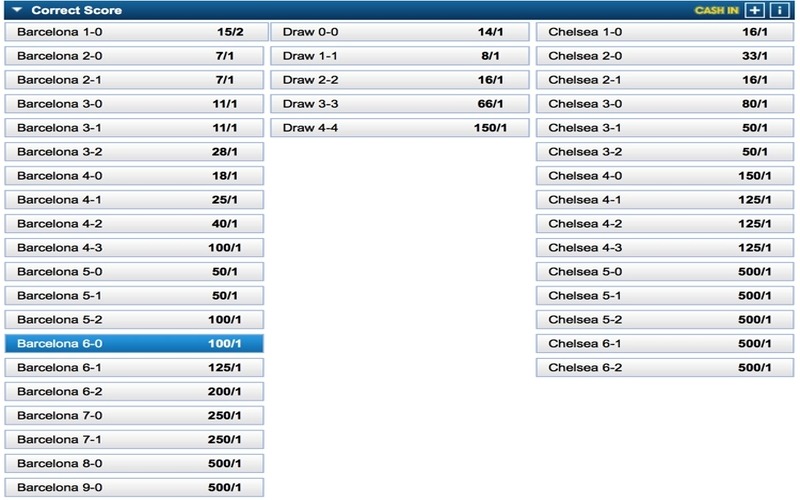
Task: Click Barcelona 7-1 odds button
Action: (x=134, y=439)
